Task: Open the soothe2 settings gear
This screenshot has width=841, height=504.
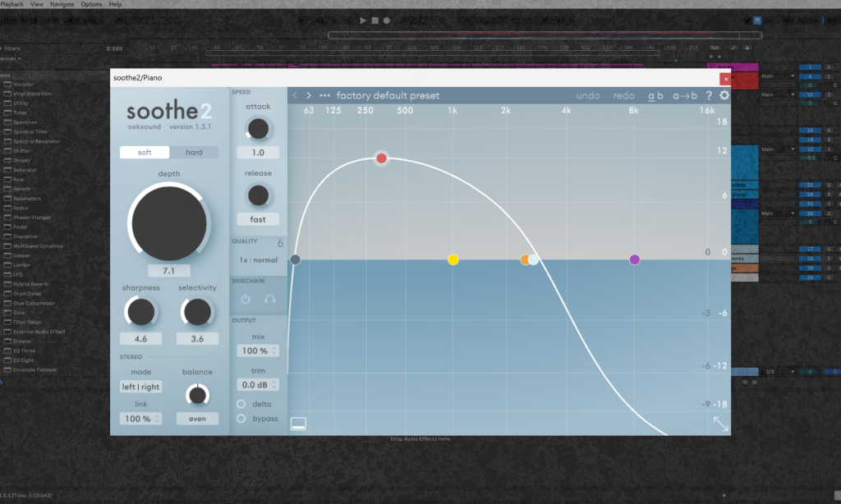Action: tap(724, 95)
